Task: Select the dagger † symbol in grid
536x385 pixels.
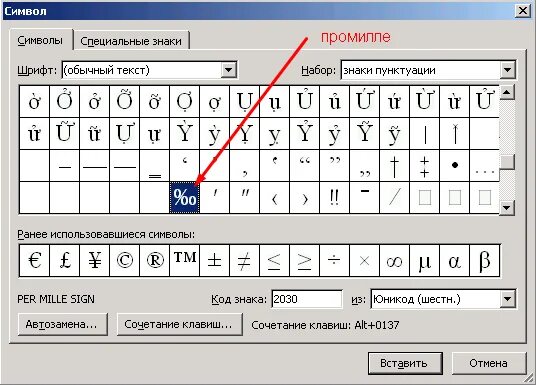Action: 394,165
